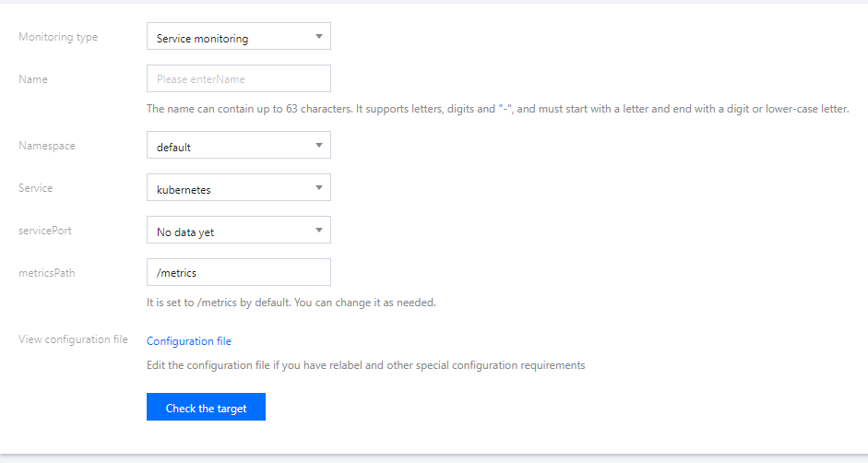868x463 pixels.
Task: Expand the 'default' namespace selector
Action: click(x=231, y=146)
